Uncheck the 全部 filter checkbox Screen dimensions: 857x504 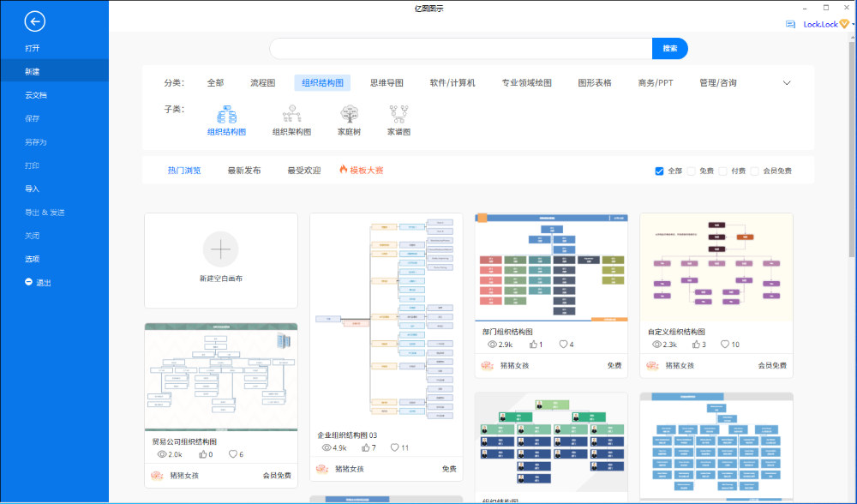659,171
